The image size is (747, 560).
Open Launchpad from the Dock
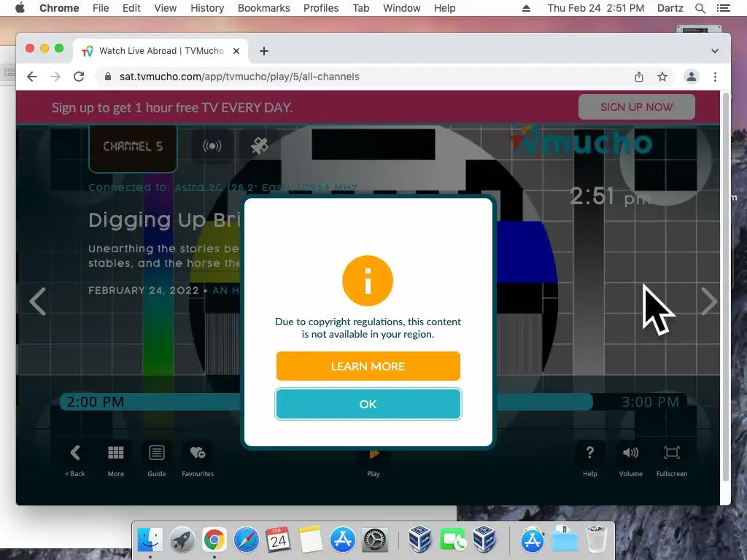tap(182, 540)
